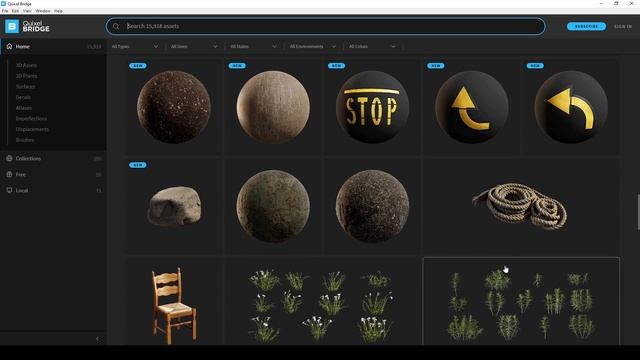Click the Free gift icon
Image resolution: width=640 pixels, height=360 pixels.
coord(9,174)
